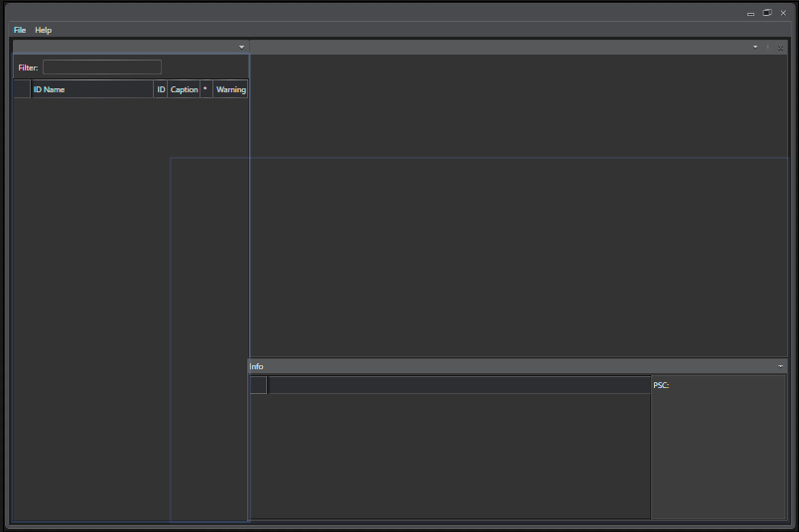Click the asterisk column header
The width and height of the screenshot is (799, 532).
click(205, 89)
